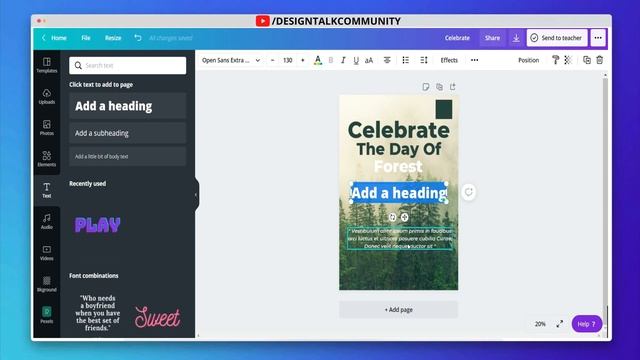Toggle italic formatting

[343, 60]
